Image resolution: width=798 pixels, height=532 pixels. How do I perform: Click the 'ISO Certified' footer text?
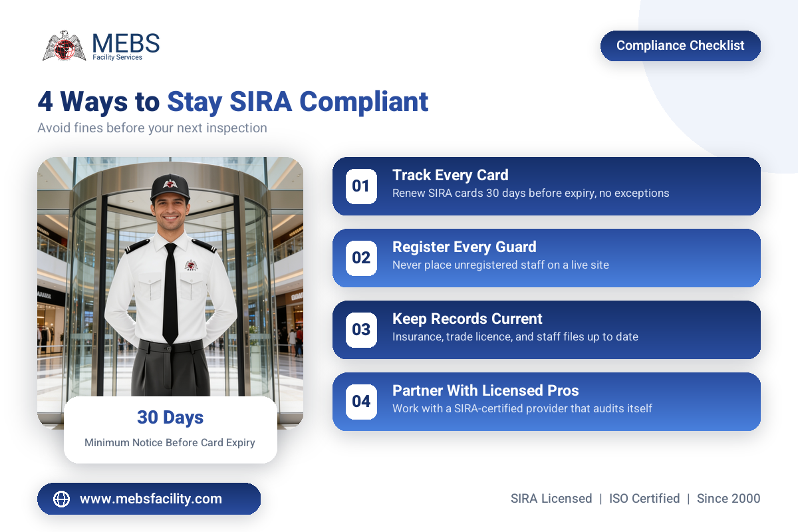[644, 498]
